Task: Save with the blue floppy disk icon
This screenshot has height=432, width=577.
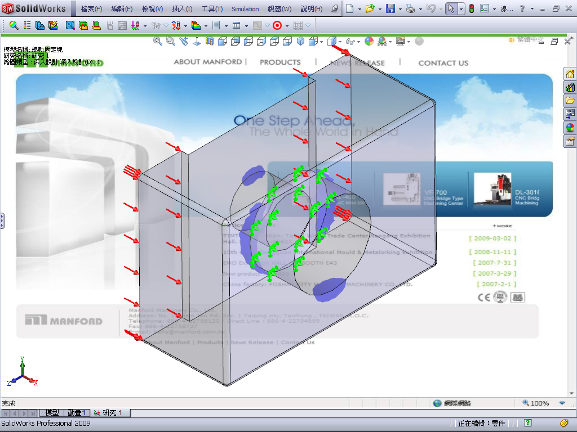Action: (390, 8)
